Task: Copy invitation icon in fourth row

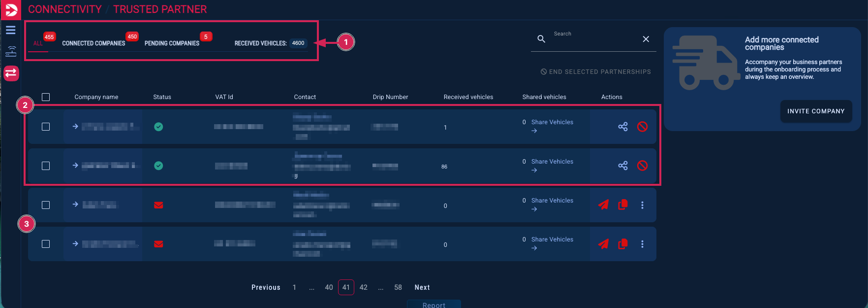Action: tap(623, 243)
